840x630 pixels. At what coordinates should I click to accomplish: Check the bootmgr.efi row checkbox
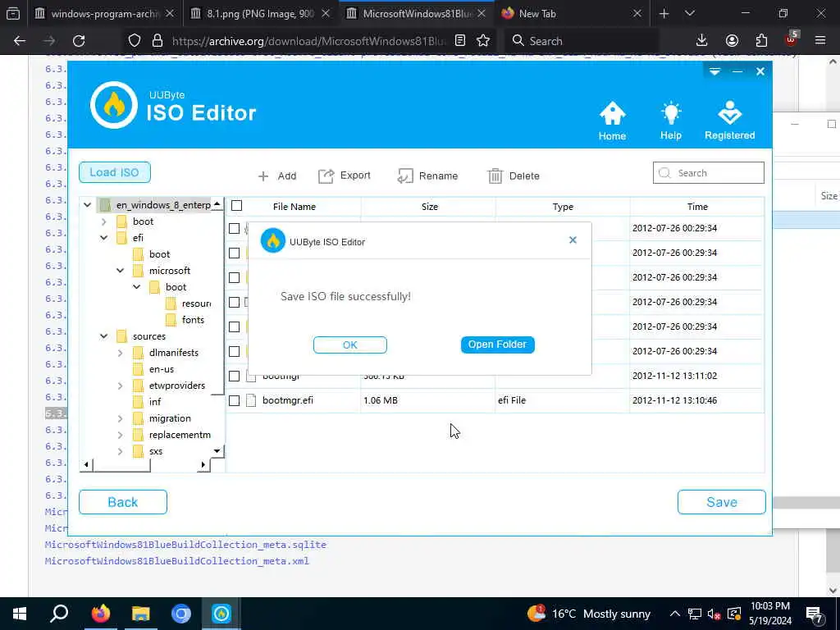coord(234,400)
